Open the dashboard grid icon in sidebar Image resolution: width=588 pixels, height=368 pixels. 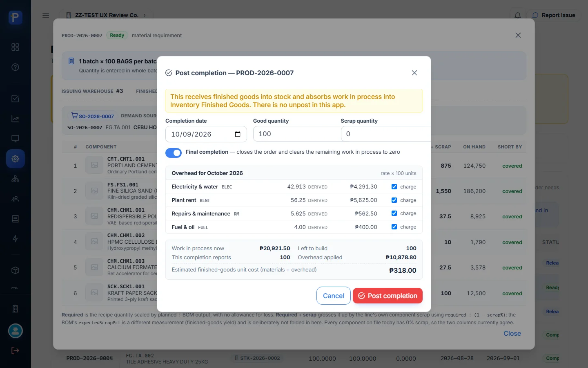tap(15, 47)
